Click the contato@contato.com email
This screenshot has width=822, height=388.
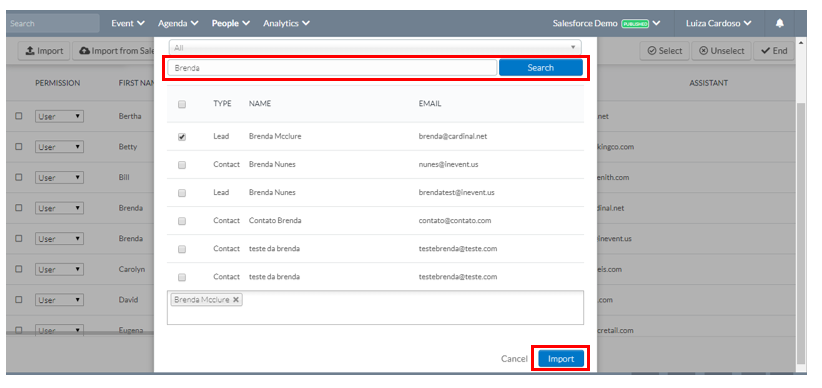tap(455, 221)
